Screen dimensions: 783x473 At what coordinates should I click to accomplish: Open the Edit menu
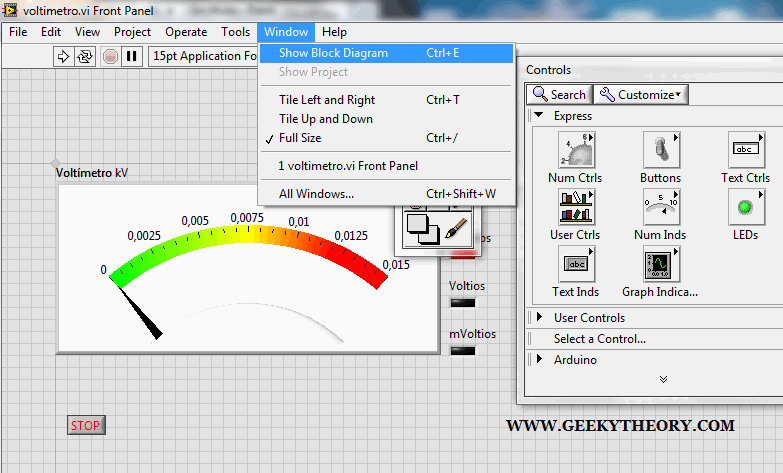[51, 32]
